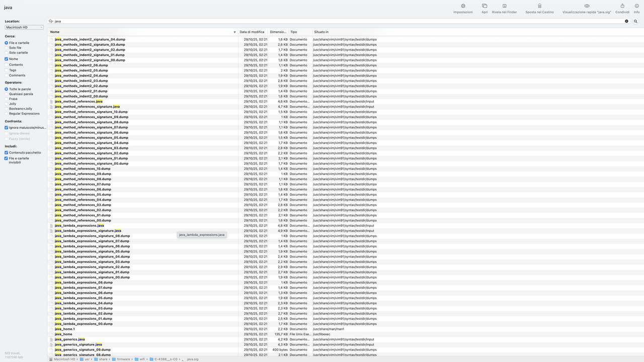The height and width of the screenshot is (362, 644).
Task: Sort results by Data di modifica header
Action: (x=251, y=32)
